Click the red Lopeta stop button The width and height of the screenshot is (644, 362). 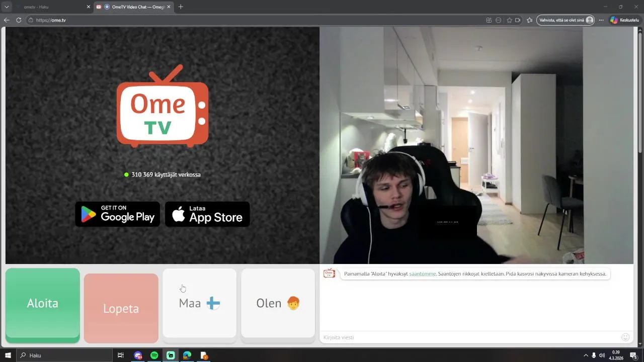pos(121,308)
